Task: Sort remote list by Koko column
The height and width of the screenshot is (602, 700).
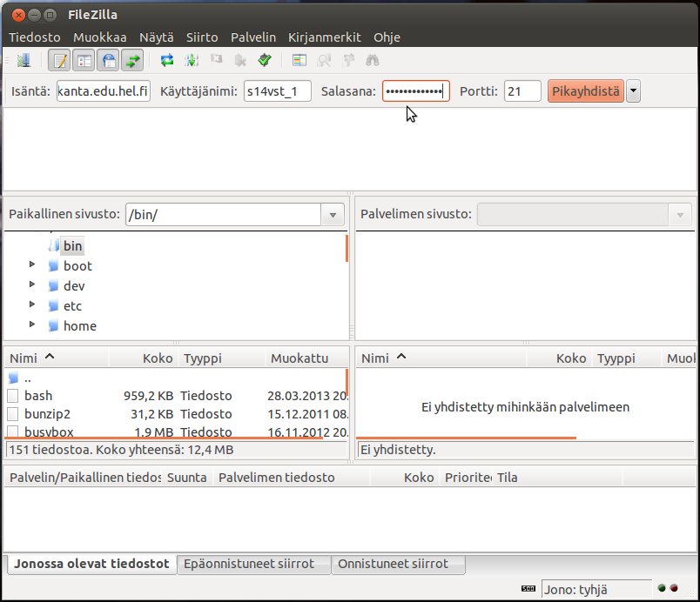Action: pyautogui.click(x=559, y=358)
